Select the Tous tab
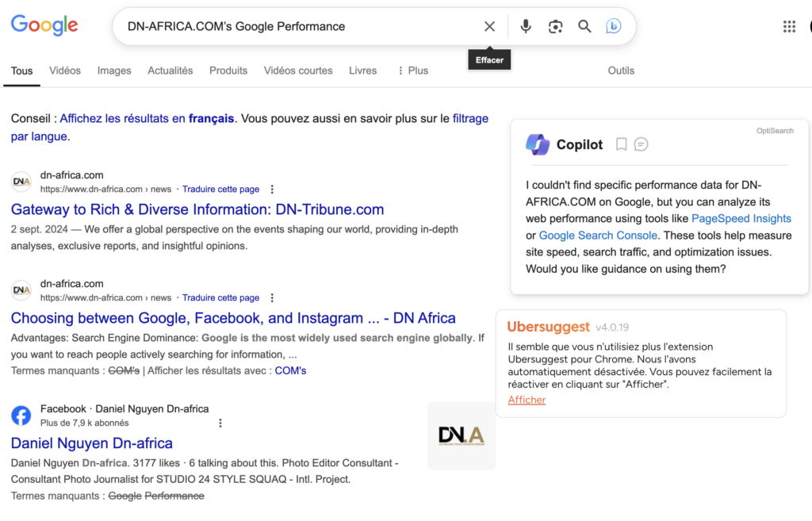The width and height of the screenshot is (812, 521). tap(21, 71)
